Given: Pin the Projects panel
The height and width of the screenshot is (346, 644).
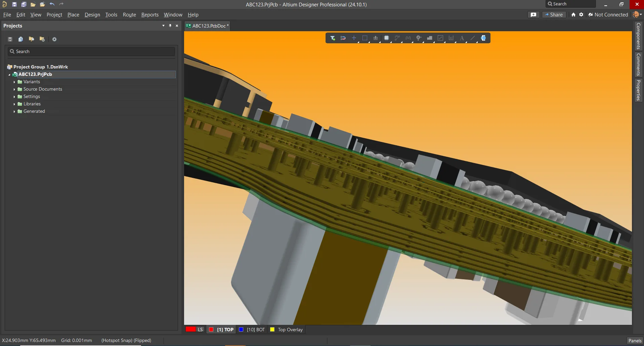Looking at the screenshot, I should click(x=170, y=26).
